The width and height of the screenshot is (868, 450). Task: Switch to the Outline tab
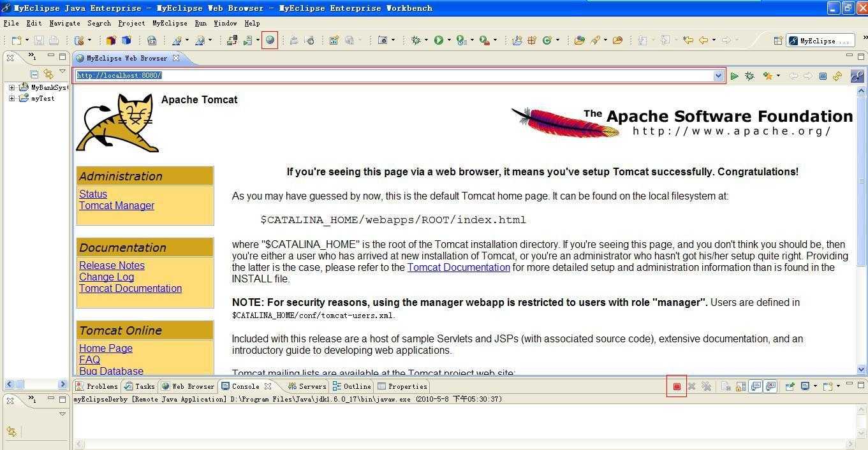351,386
